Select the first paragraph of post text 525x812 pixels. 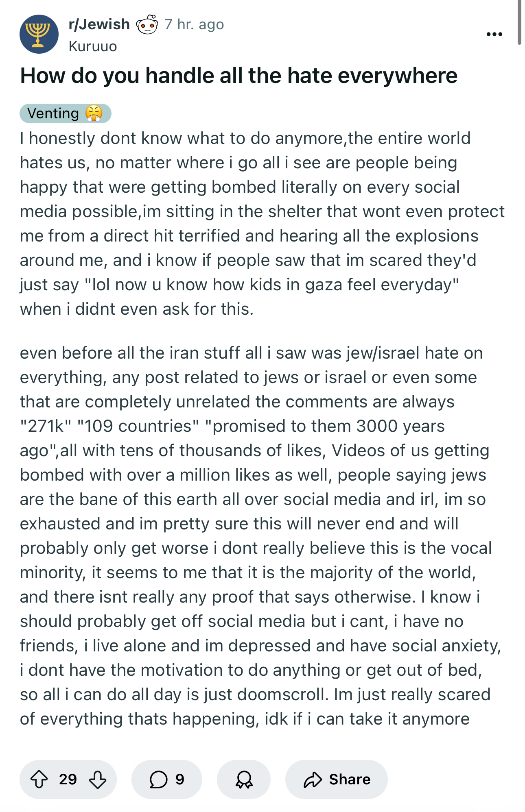pyautogui.click(x=262, y=224)
